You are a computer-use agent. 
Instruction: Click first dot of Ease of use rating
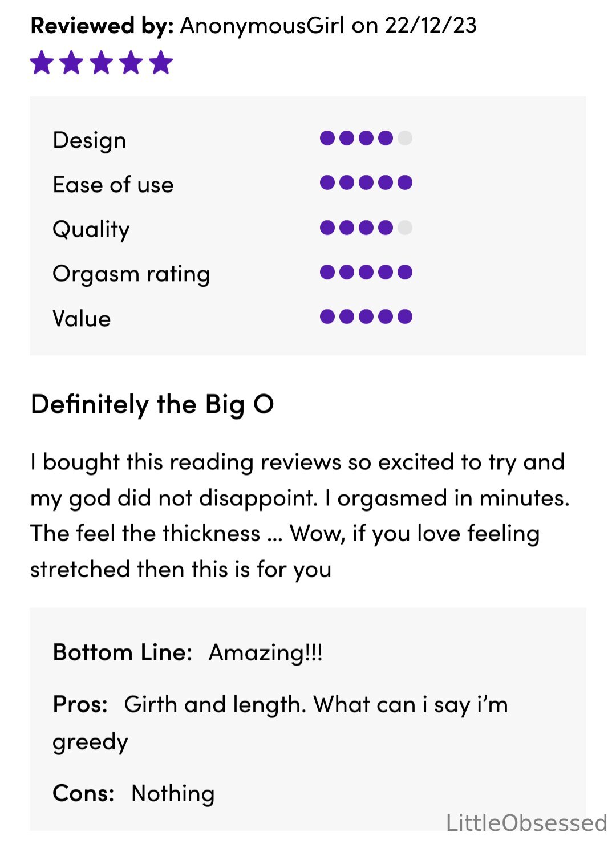click(x=327, y=182)
